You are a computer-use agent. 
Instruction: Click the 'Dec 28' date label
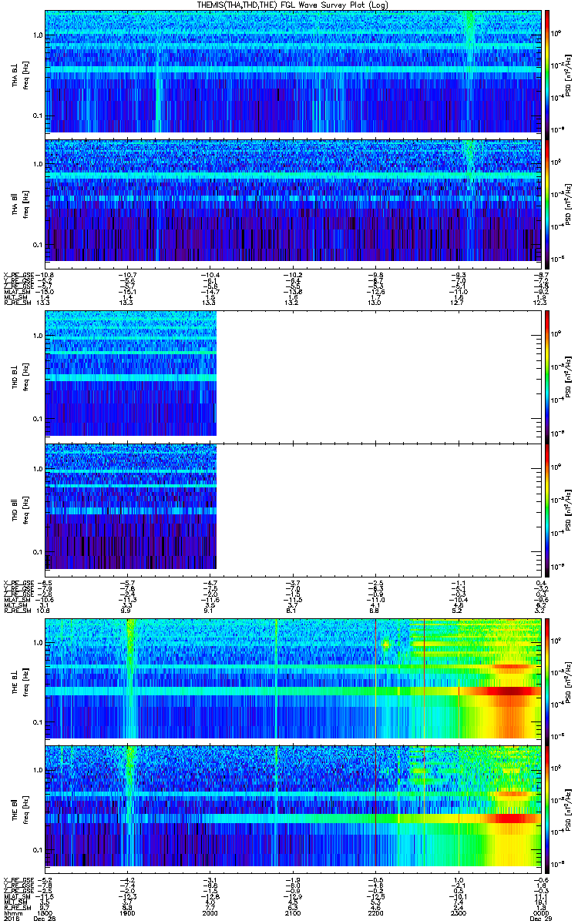45,919
